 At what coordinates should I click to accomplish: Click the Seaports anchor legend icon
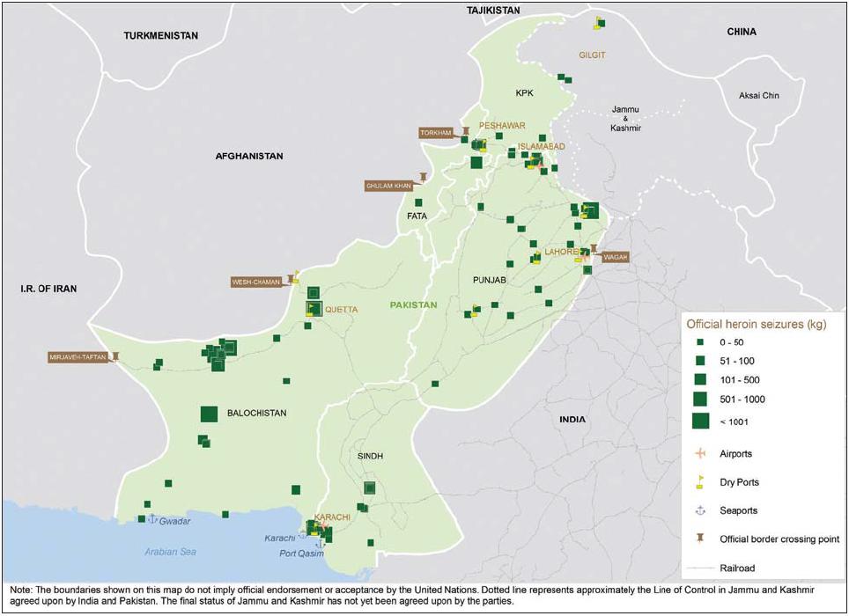[700, 510]
